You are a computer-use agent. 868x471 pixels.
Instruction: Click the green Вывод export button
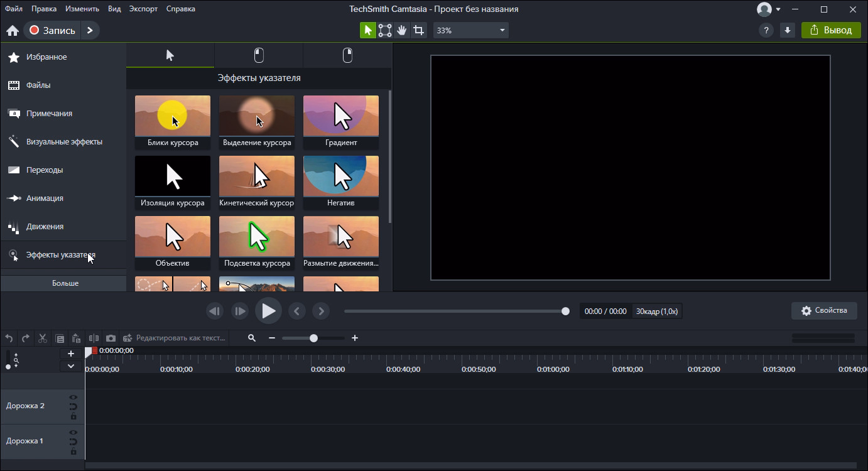click(830, 30)
